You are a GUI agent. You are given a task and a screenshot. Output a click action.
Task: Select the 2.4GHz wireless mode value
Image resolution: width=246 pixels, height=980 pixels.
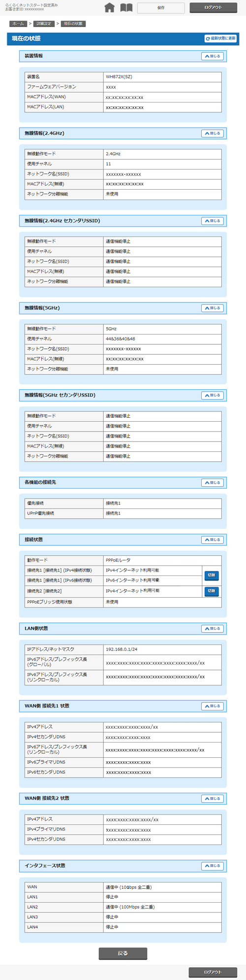click(113, 154)
